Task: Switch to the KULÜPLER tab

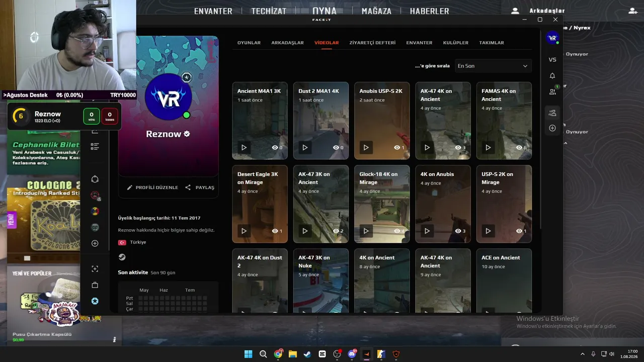Action: [456, 43]
